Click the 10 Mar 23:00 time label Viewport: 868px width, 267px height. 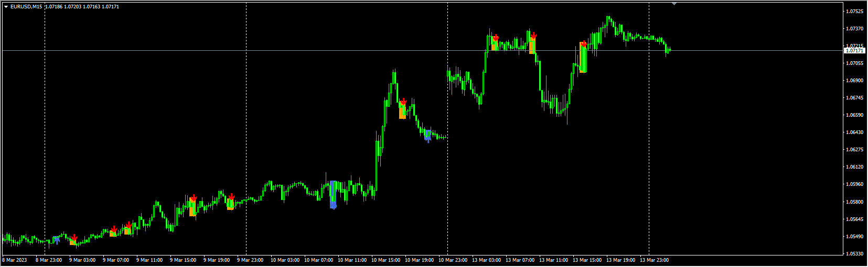coord(453,260)
